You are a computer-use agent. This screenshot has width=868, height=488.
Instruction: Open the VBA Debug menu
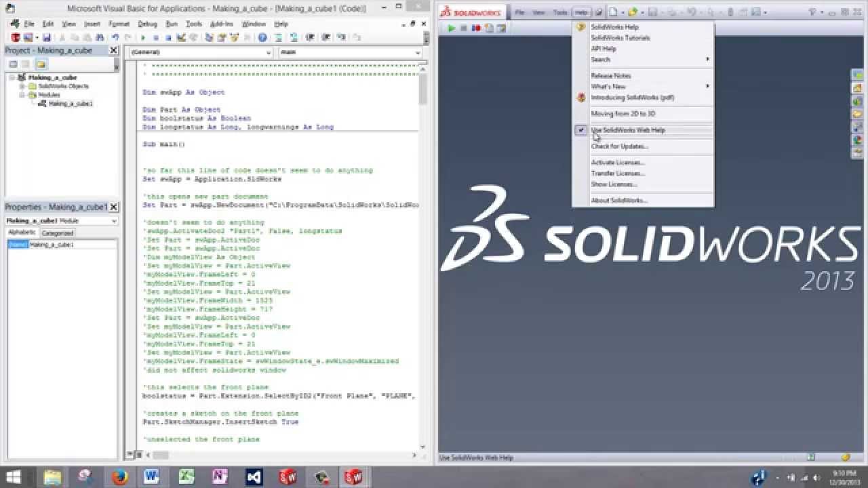coord(147,24)
